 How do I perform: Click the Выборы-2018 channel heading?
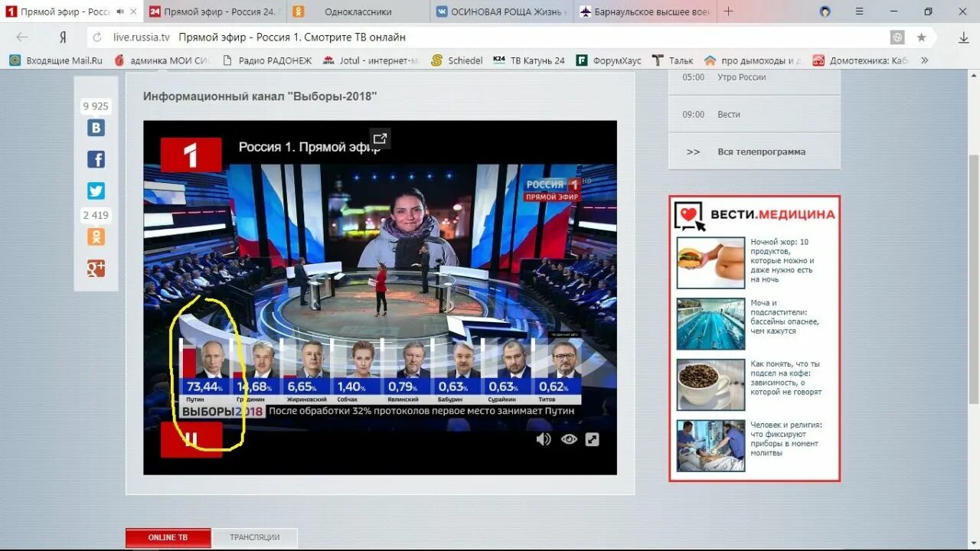tap(260, 96)
